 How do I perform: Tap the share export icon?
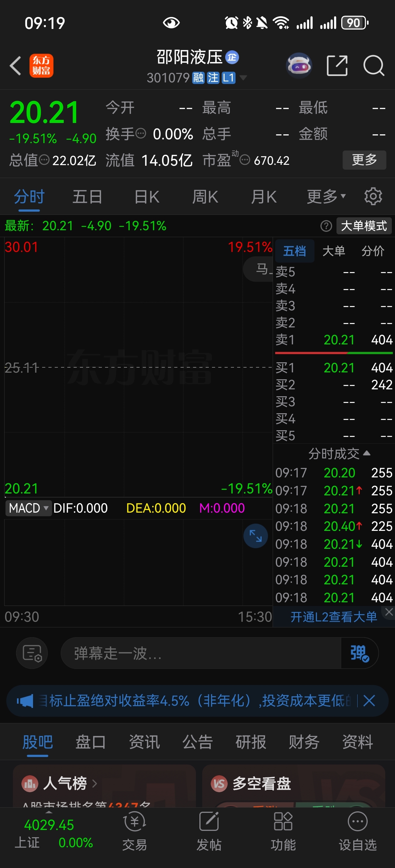(337, 65)
